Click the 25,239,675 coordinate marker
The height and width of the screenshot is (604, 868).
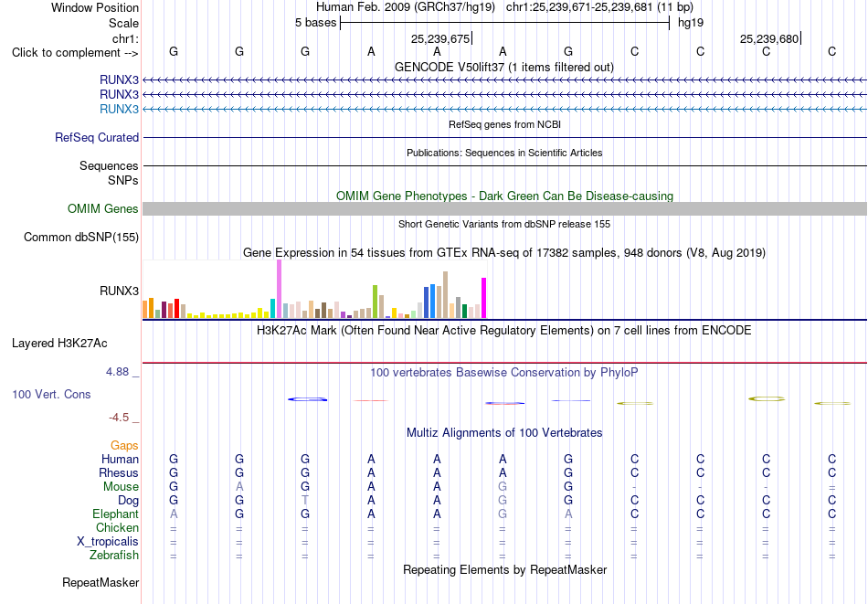tap(440, 38)
